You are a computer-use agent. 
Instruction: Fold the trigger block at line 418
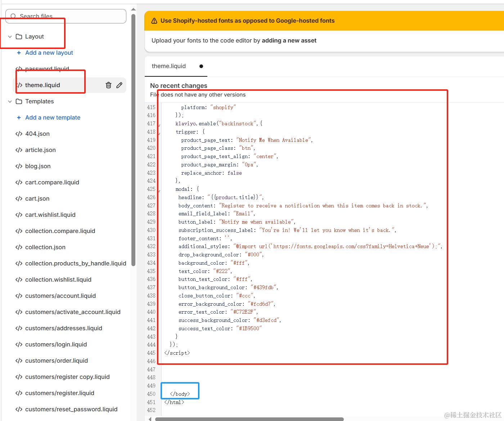pyautogui.click(x=159, y=133)
